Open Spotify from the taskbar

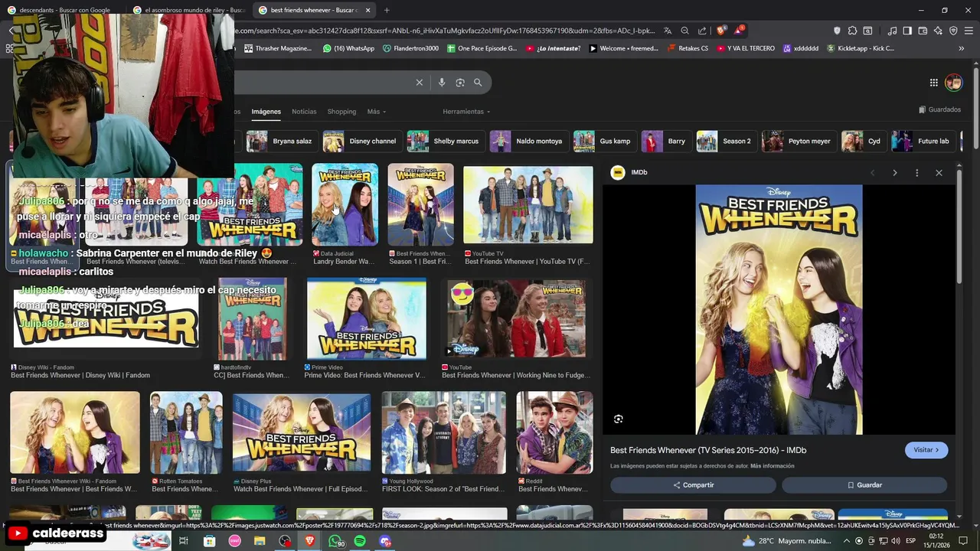pos(360,541)
